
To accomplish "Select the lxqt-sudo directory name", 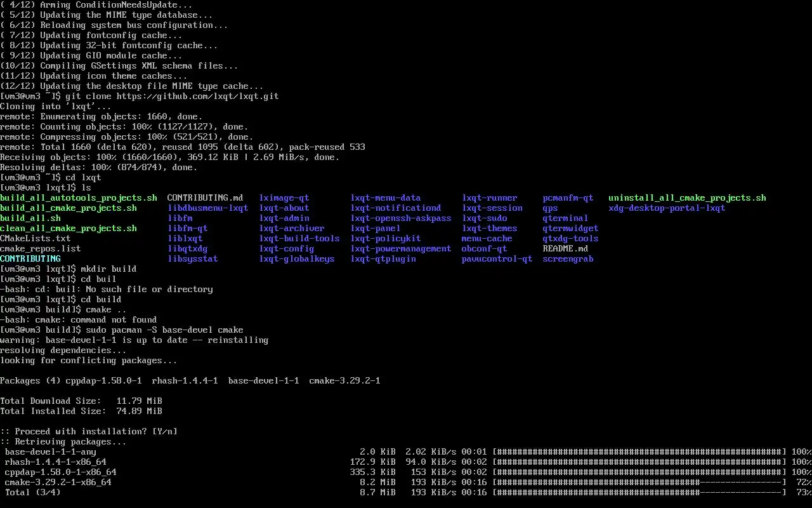I will [x=485, y=218].
